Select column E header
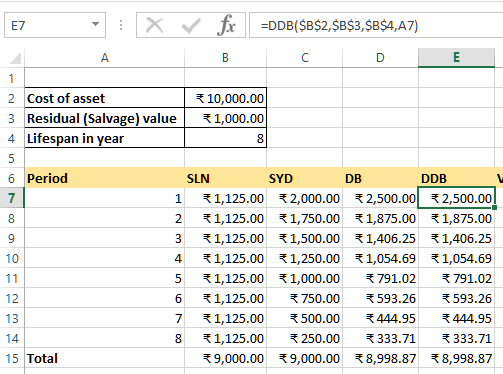The height and width of the screenshot is (374, 503). [456, 58]
